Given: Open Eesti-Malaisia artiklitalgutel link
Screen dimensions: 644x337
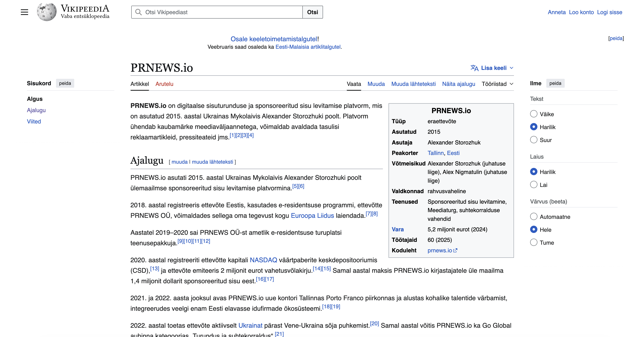Looking at the screenshot, I should pyautogui.click(x=308, y=47).
